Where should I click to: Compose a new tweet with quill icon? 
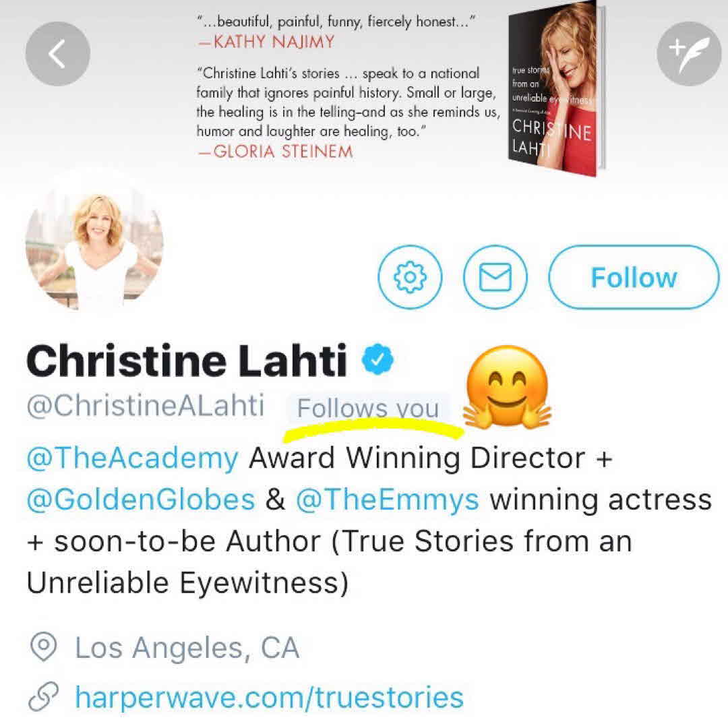(x=689, y=54)
